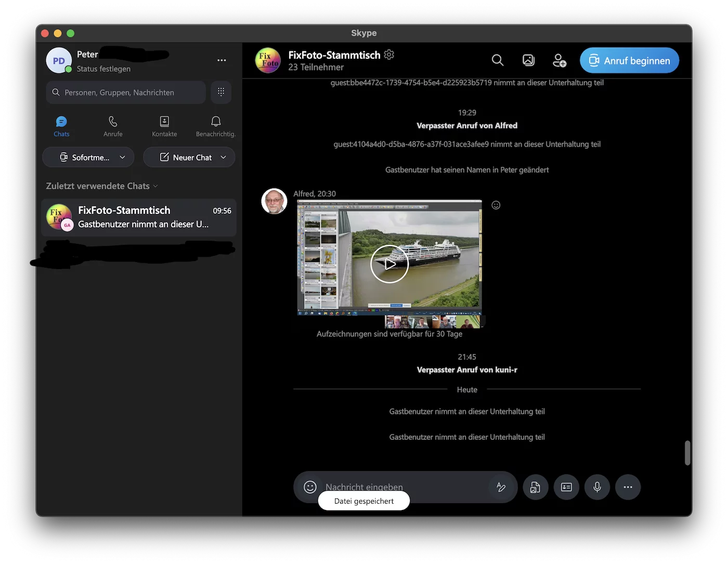Start call with Anruf beginnen button
The height and width of the screenshot is (564, 728).
click(629, 60)
